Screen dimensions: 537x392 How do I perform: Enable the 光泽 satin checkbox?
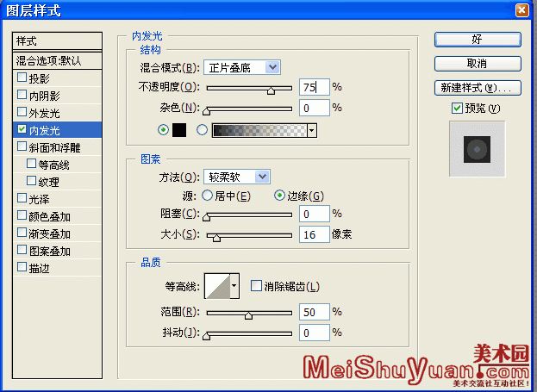click(22, 198)
